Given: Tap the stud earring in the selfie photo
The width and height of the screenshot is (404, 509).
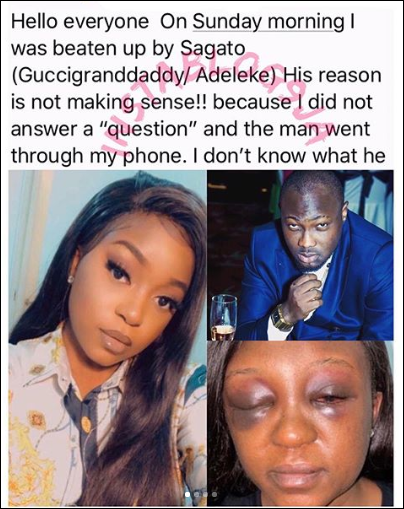Looking at the screenshot, I should point(71,279).
